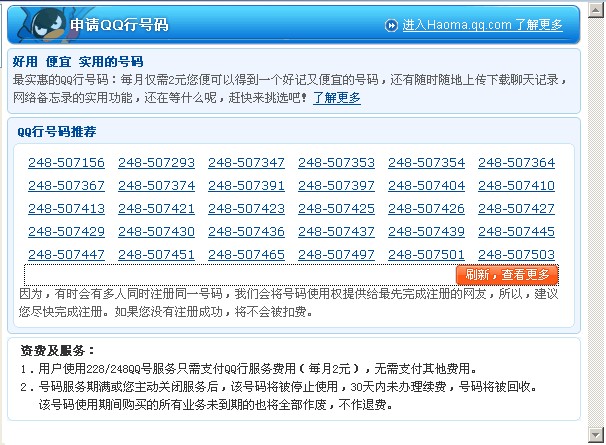Viewport: 606px width, 445px height.
Task: Click the 资费及服务: heading
Action: pyautogui.click(x=57, y=351)
